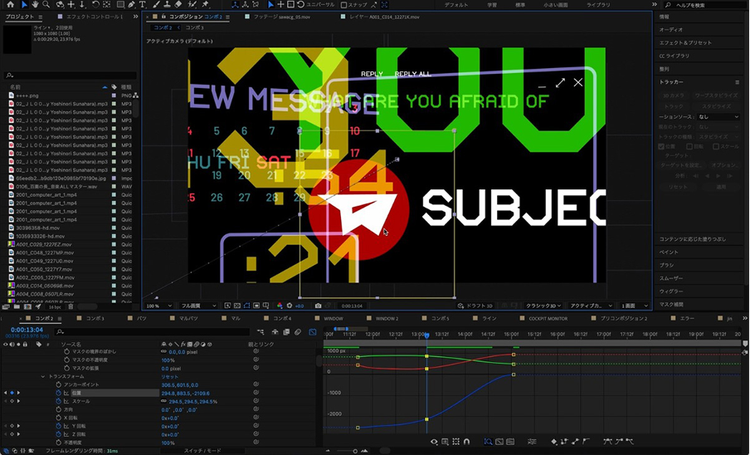Collapse the トランスフォーム group
This screenshot has height=455, width=750.
[x=43, y=377]
